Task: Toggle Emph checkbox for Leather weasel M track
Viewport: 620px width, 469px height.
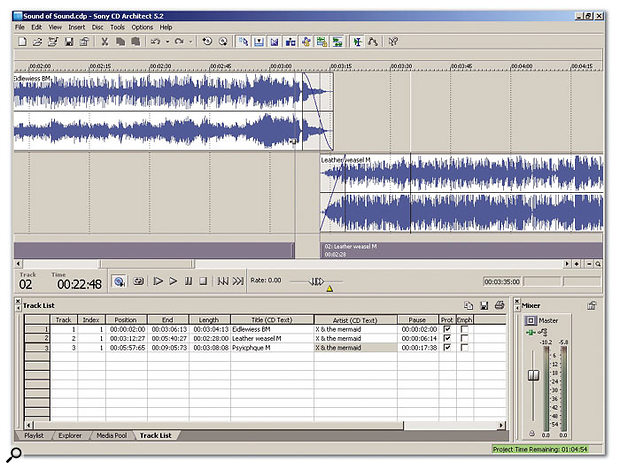Action: coord(465,338)
